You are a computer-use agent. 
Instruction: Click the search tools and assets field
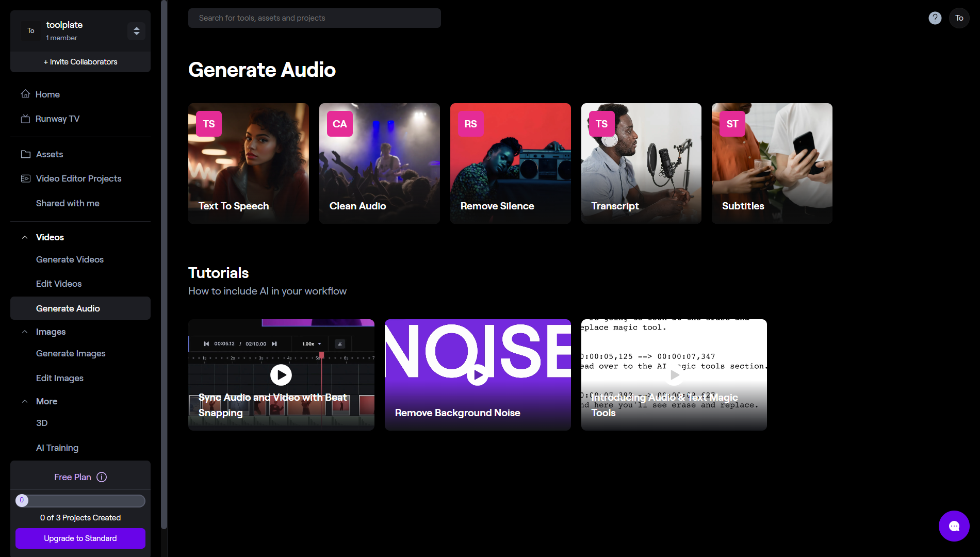pyautogui.click(x=315, y=18)
